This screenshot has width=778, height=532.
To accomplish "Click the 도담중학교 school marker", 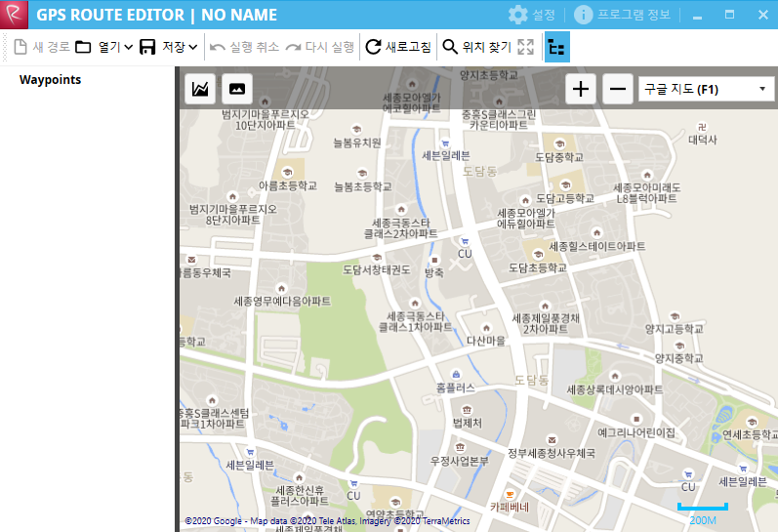I will [559, 144].
